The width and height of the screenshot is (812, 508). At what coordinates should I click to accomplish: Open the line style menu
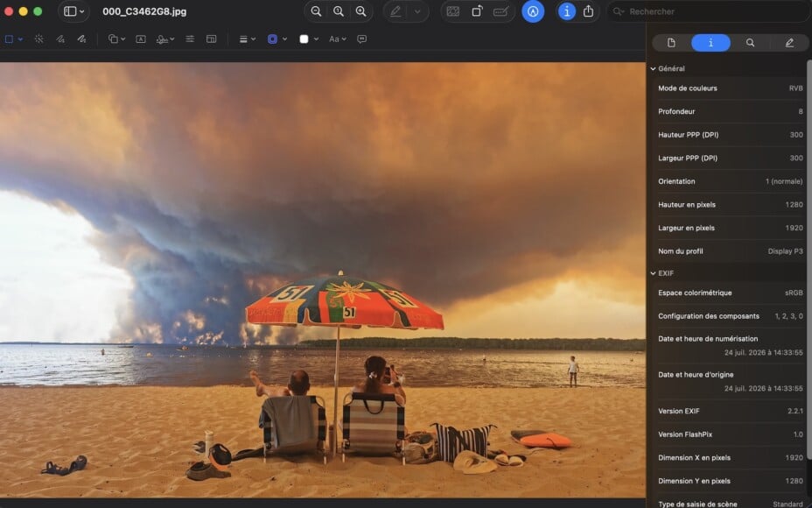[247, 39]
